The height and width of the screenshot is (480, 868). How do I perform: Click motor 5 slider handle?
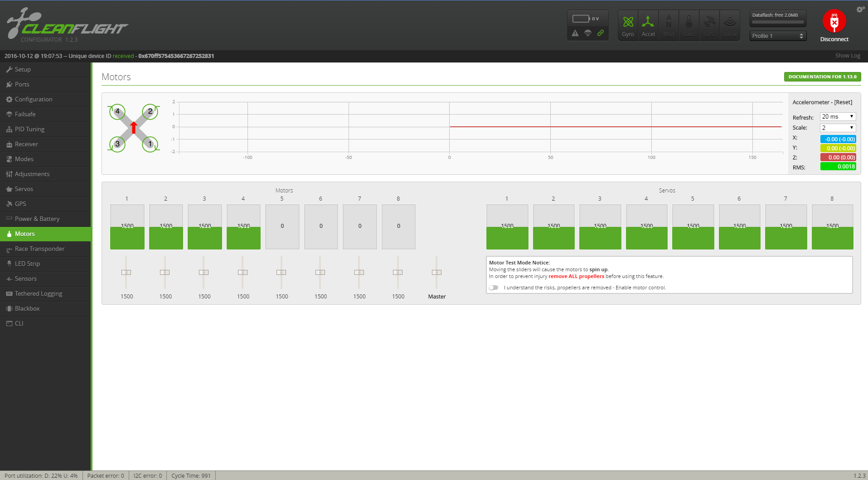click(281, 272)
